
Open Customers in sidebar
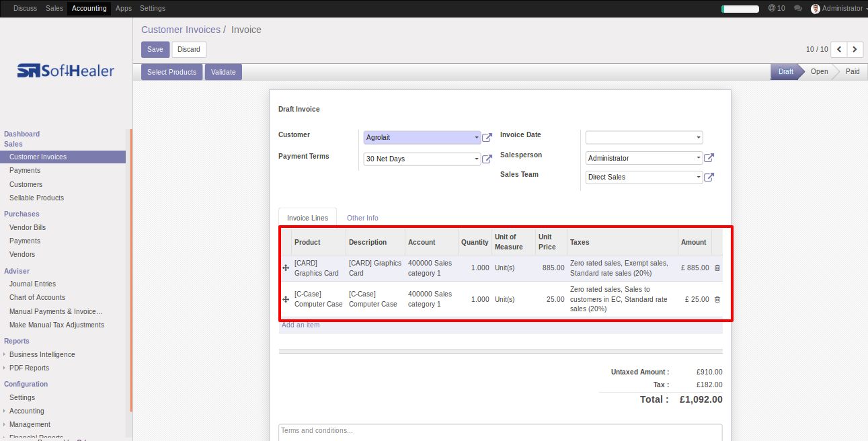tap(26, 184)
